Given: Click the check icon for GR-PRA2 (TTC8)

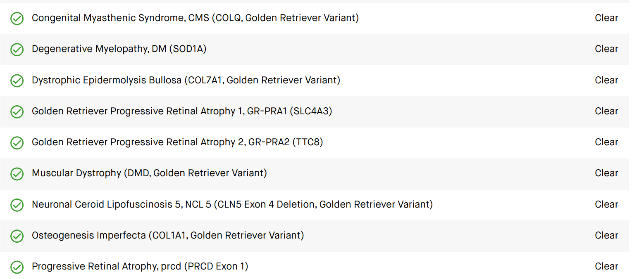Looking at the screenshot, I should point(17,143).
